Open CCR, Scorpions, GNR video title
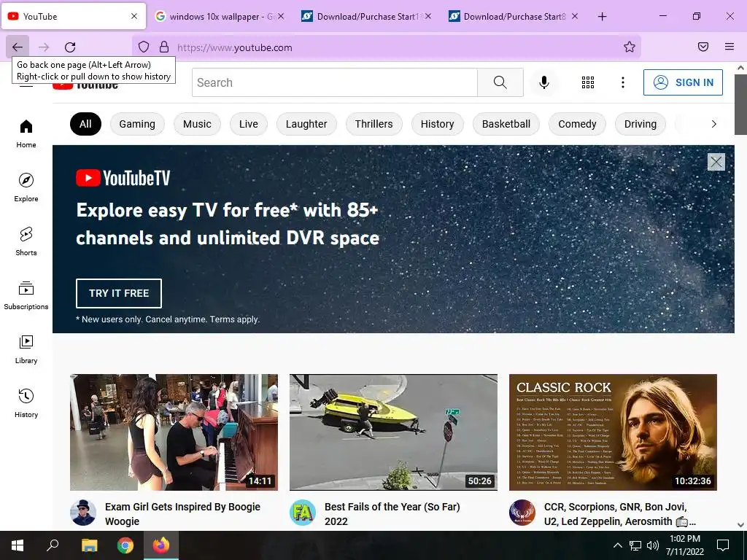 pyautogui.click(x=620, y=514)
